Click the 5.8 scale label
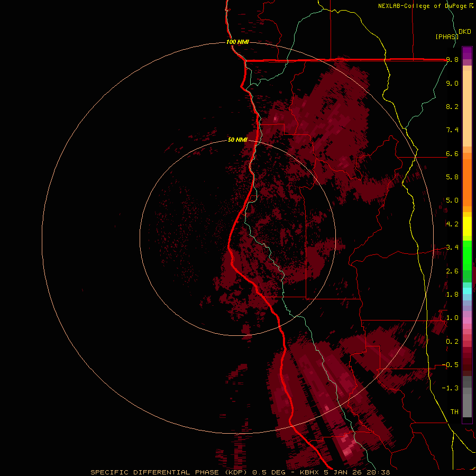 click(452, 177)
